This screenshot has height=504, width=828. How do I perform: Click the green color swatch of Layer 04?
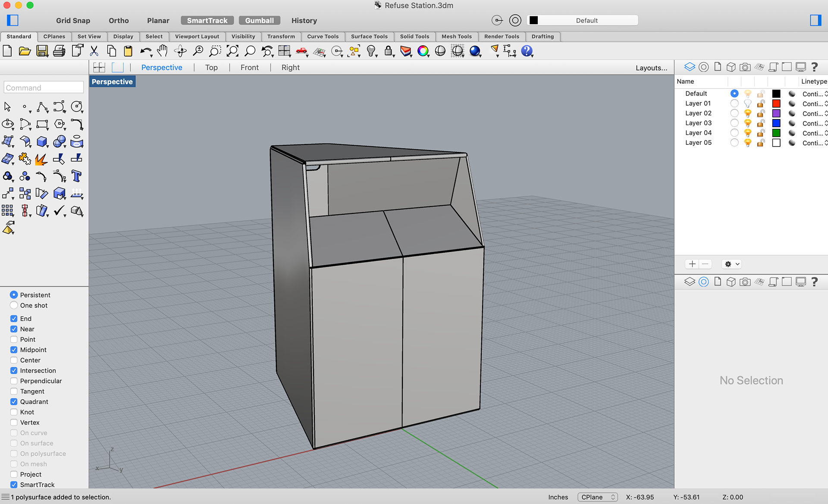776,133
